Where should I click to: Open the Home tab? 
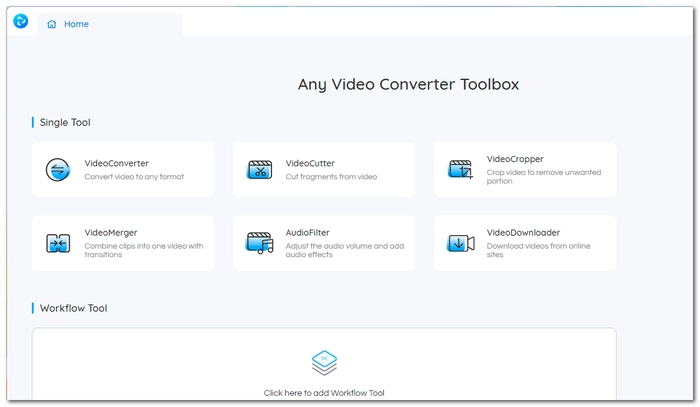(110, 24)
